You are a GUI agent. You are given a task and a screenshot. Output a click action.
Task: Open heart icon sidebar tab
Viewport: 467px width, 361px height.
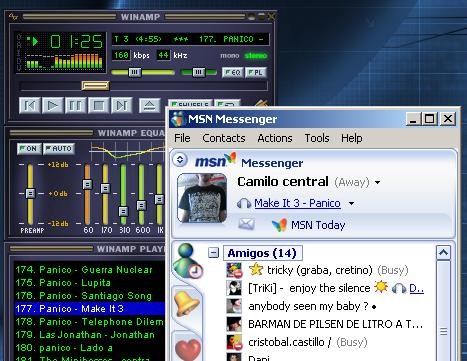coord(188,348)
